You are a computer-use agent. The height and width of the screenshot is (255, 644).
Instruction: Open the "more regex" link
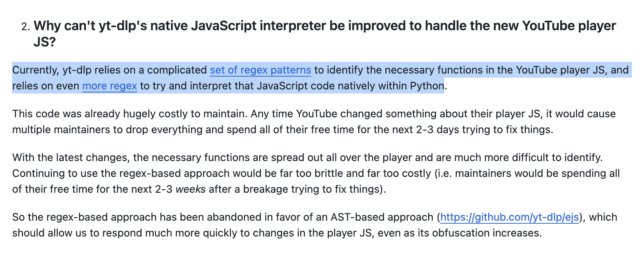click(109, 86)
